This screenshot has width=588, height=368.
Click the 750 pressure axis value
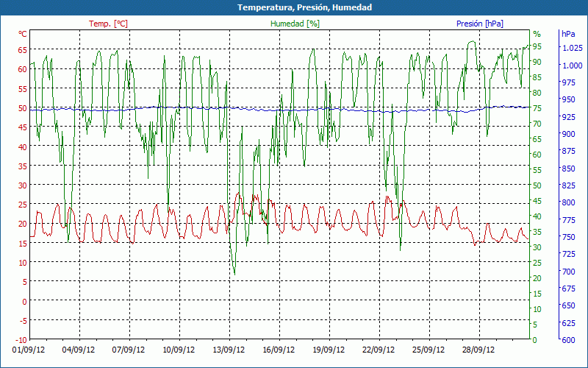[x=568, y=237]
